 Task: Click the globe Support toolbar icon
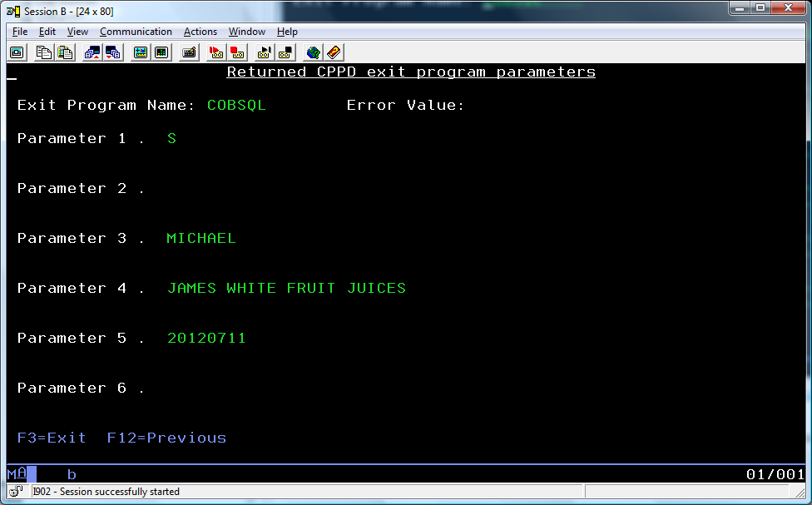[x=313, y=52]
